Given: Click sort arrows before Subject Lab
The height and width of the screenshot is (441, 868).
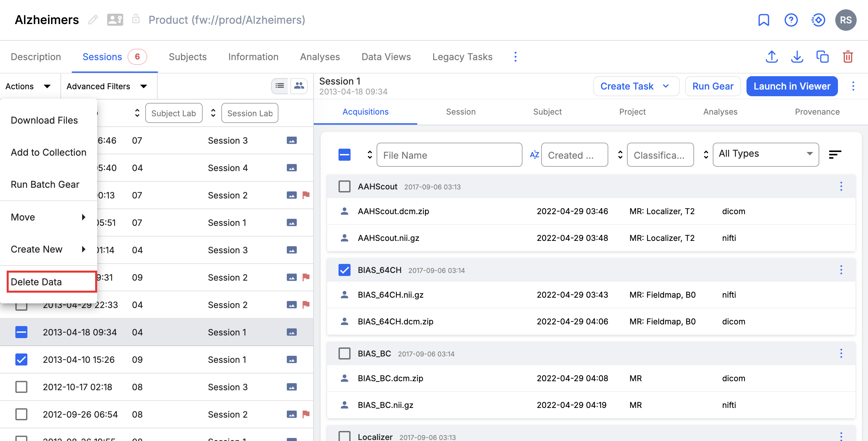Looking at the screenshot, I should click(x=137, y=113).
